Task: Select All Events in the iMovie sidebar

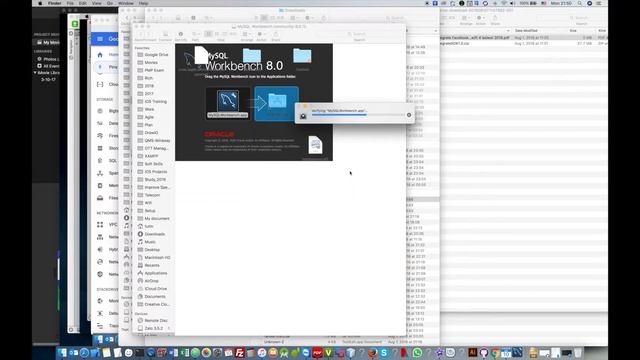Action: [x=48, y=66]
